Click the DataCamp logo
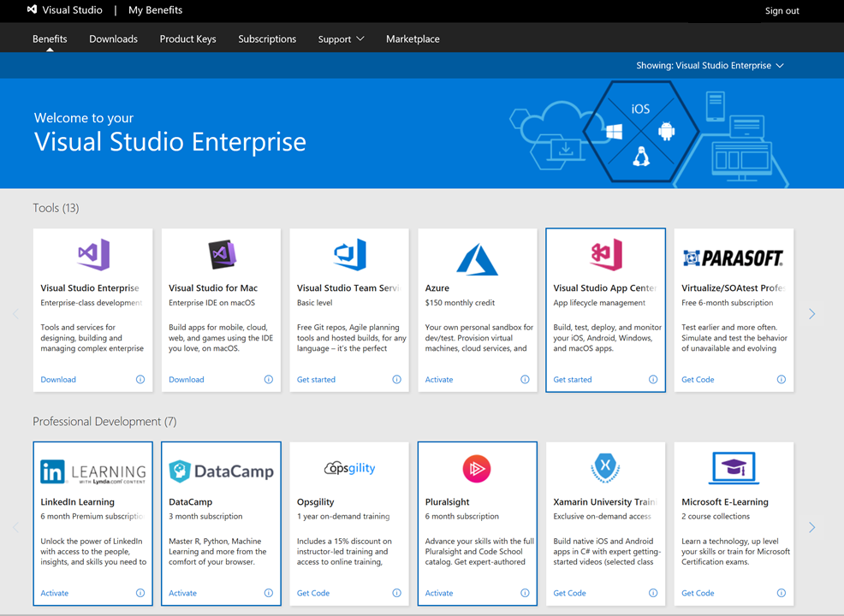 coord(221,471)
